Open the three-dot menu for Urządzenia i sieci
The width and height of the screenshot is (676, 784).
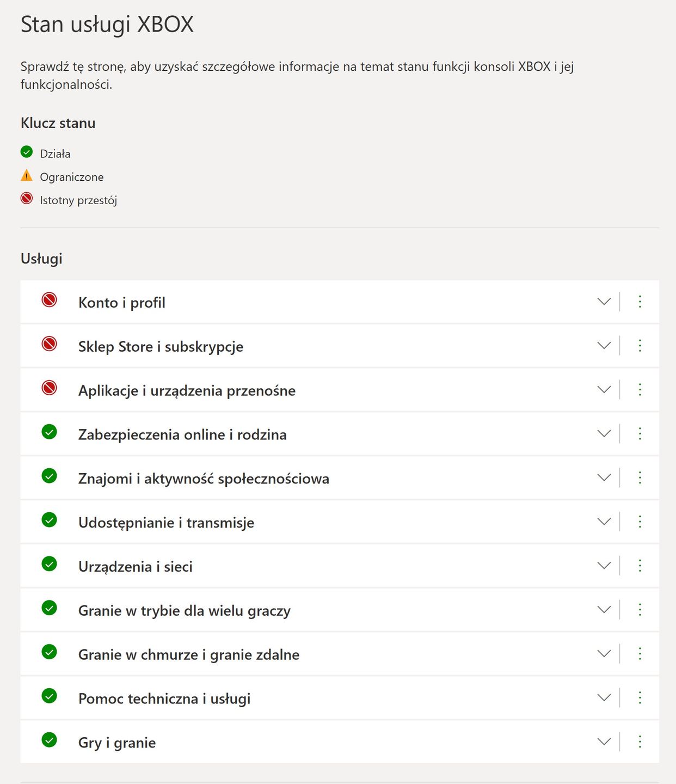[x=640, y=566]
